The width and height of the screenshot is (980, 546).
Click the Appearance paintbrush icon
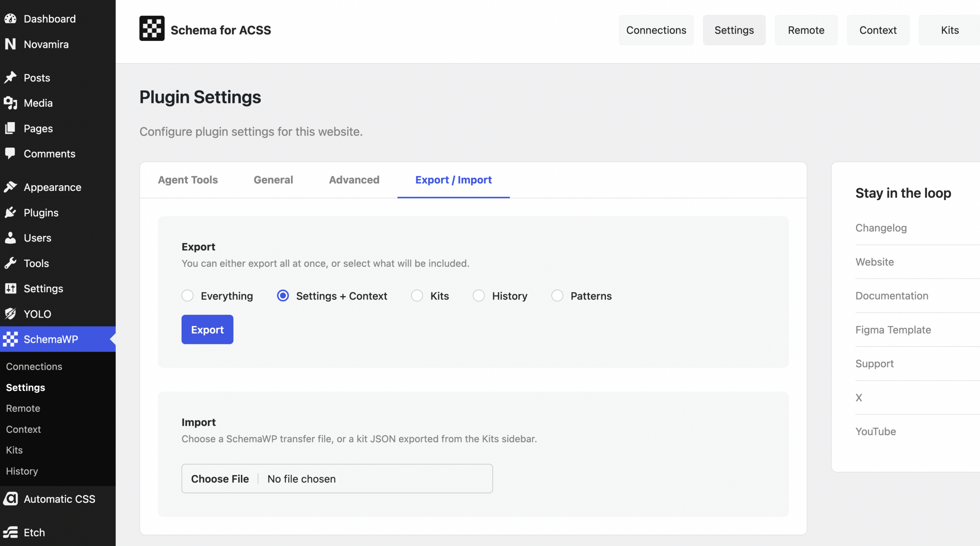(x=10, y=187)
